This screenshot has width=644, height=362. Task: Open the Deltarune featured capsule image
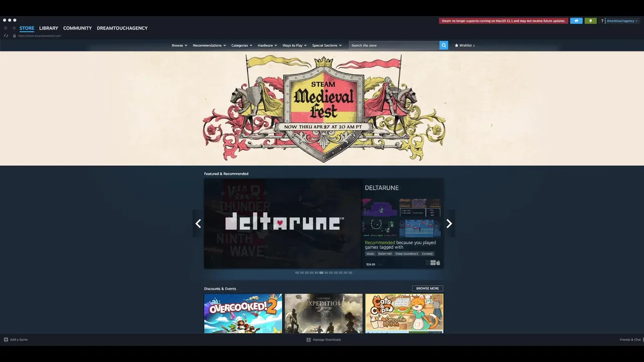pos(283,223)
